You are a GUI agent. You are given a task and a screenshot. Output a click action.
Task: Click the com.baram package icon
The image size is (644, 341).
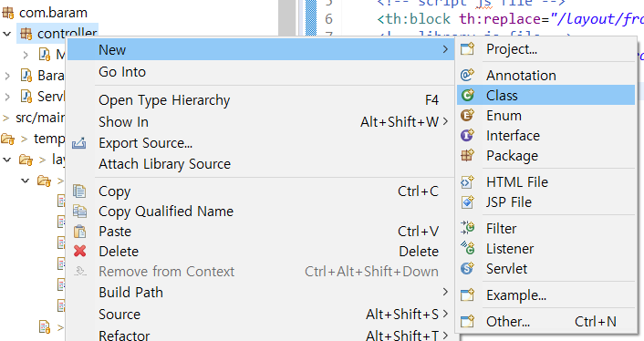[x=8, y=13]
